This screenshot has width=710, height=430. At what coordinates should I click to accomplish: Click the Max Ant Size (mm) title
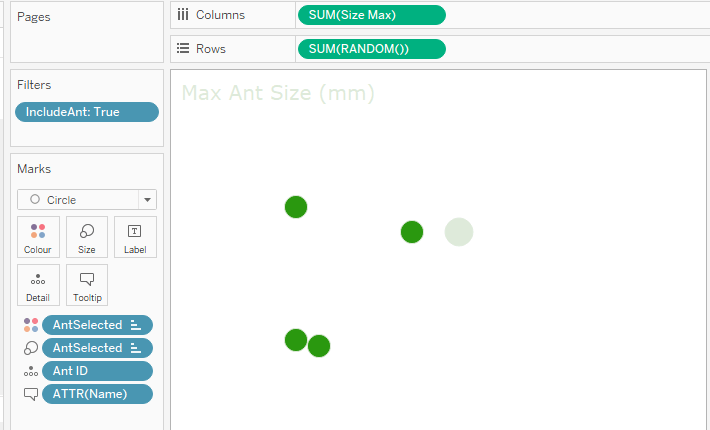coord(278,94)
